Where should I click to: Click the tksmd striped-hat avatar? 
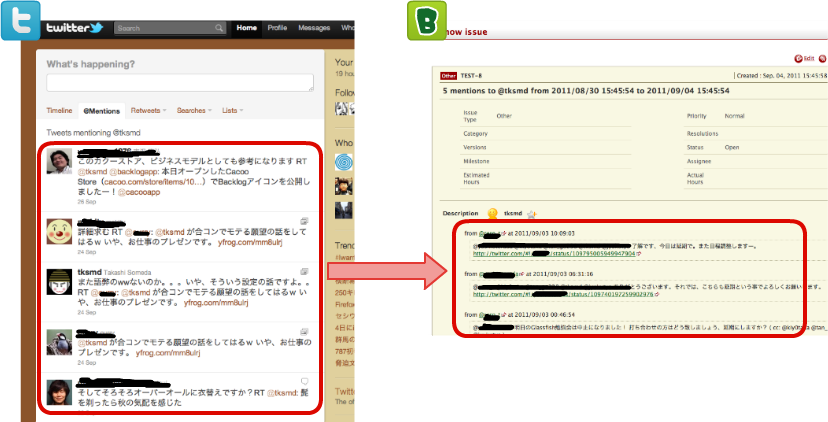[59, 282]
